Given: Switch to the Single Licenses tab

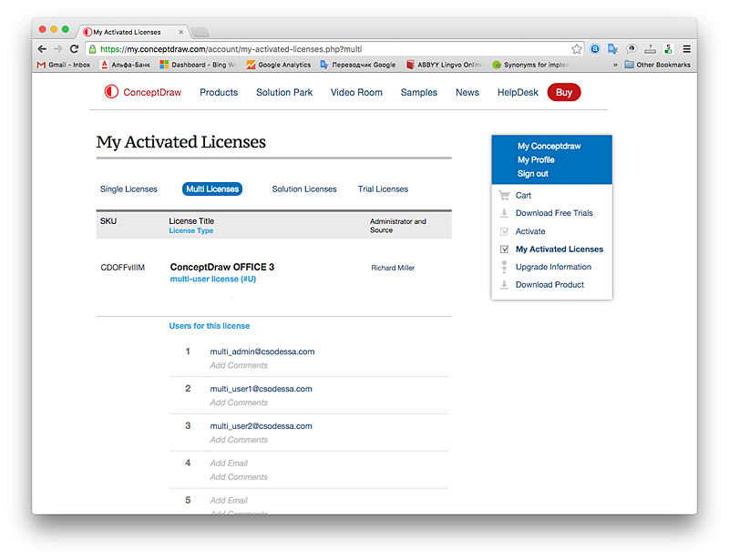Looking at the screenshot, I should (128, 189).
